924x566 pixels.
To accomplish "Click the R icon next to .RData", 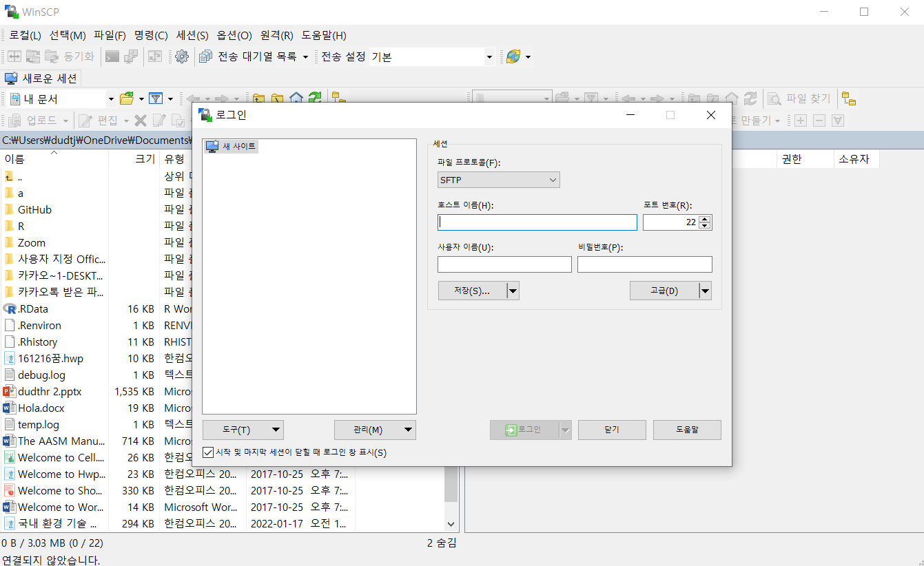I will click(10, 308).
